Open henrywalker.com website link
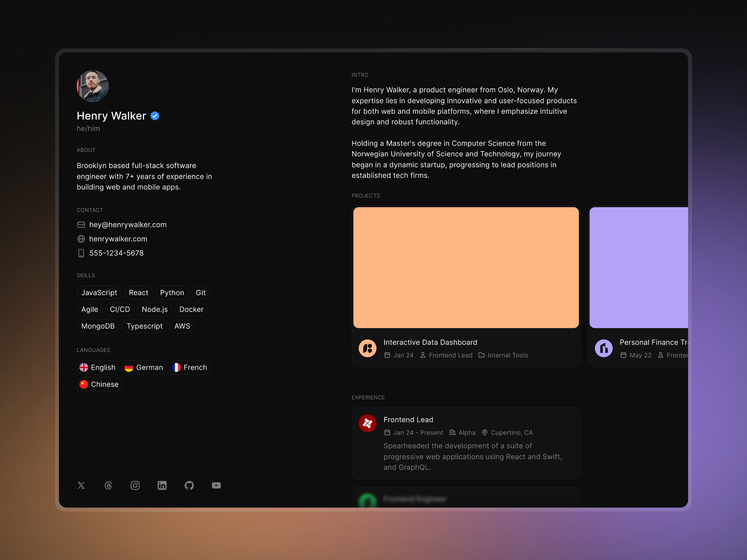The image size is (747, 560). [x=118, y=239]
